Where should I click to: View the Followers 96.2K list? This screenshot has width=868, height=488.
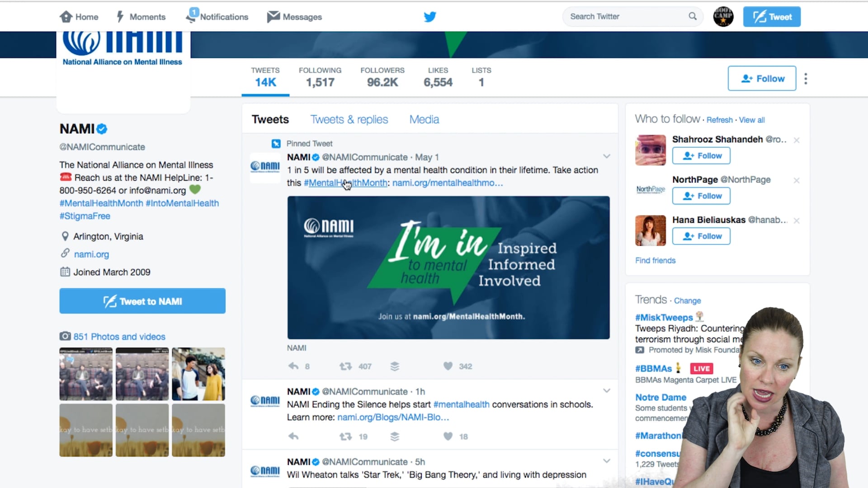point(382,77)
